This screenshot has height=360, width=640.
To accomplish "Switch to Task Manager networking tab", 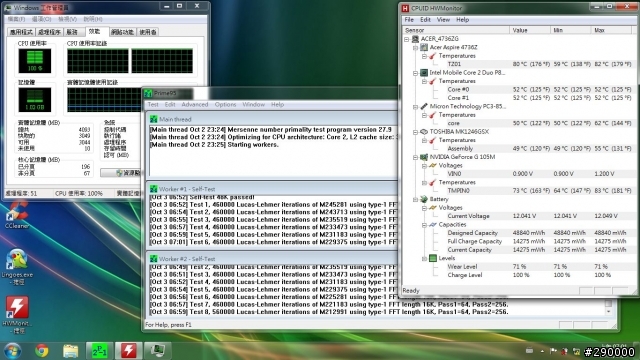I will tap(122, 32).
